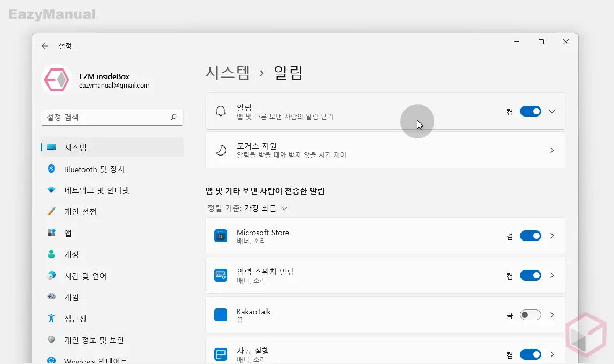Click the back arrow in Settings

click(45, 46)
